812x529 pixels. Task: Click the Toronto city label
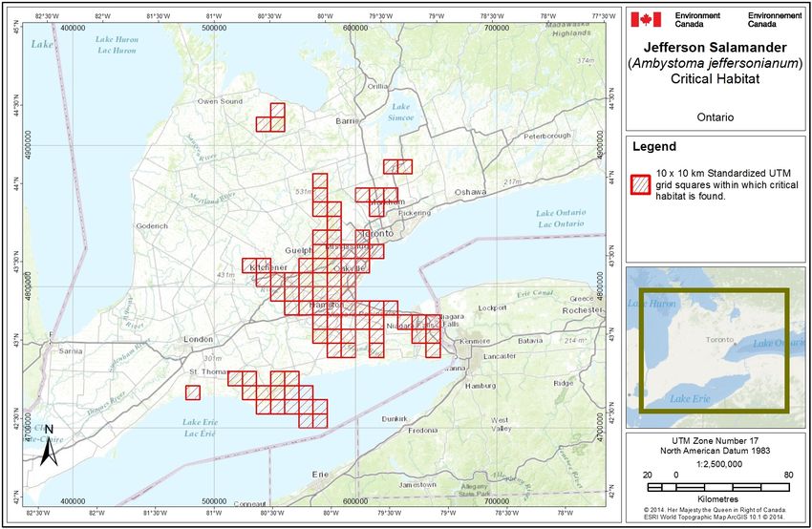[x=378, y=234]
